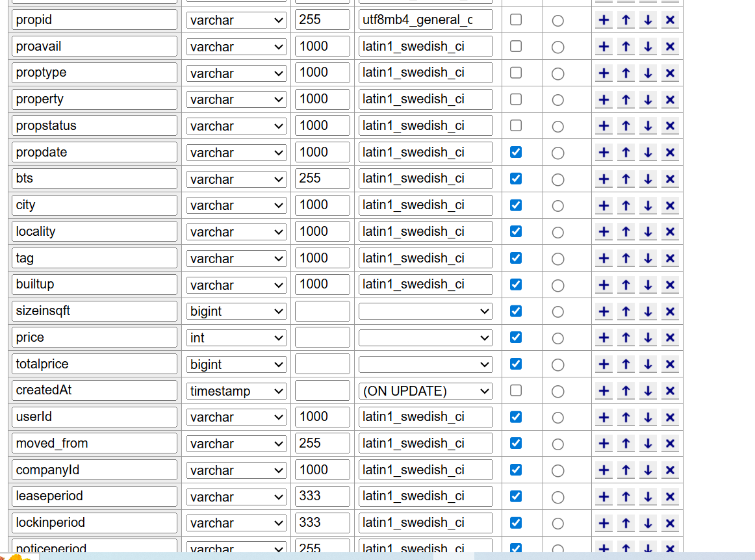Remove the totalprice column
Image resolution: width=755 pixels, height=560 pixels.
(x=670, y=364)
